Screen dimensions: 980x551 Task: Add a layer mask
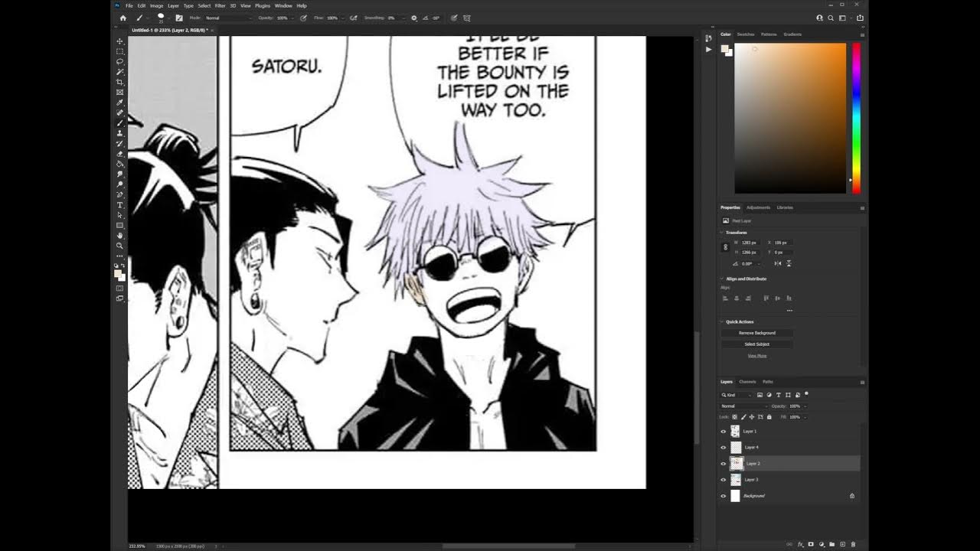(811, 544)
